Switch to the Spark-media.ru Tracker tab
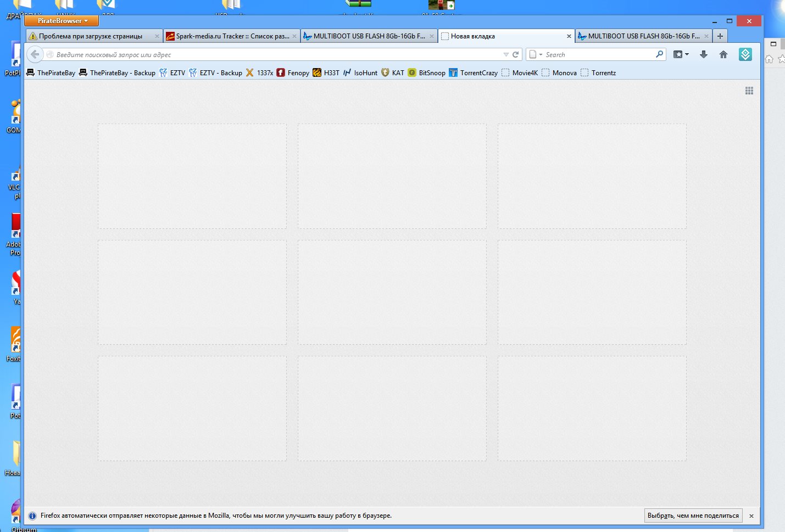The image size is (785, 532). click(x=232, y=36)
